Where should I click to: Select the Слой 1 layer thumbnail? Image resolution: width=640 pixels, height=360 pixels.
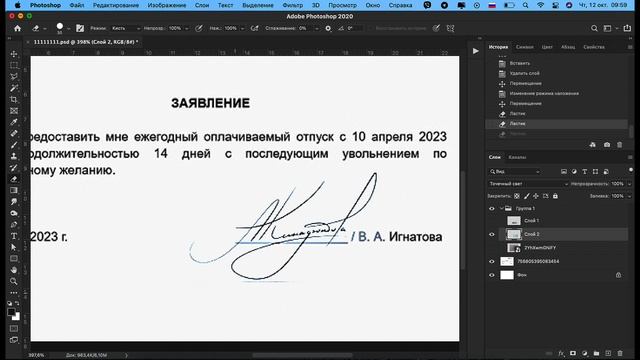point(514,221)
